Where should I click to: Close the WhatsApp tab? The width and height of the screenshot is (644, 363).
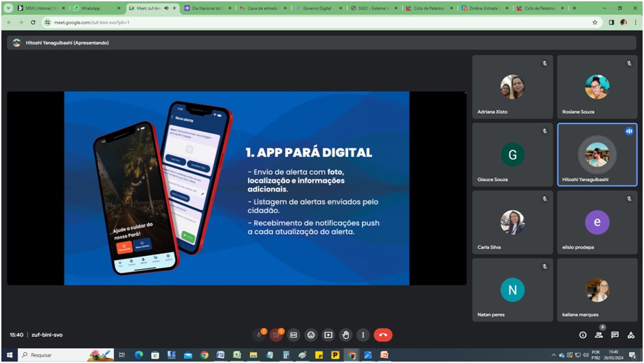(x=119, y=8)
